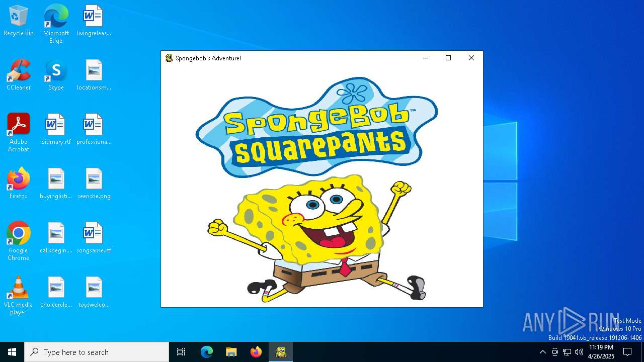Open the Windows Start menu
The width and height of the screenshot is (644, 362).
pos(12,352)
